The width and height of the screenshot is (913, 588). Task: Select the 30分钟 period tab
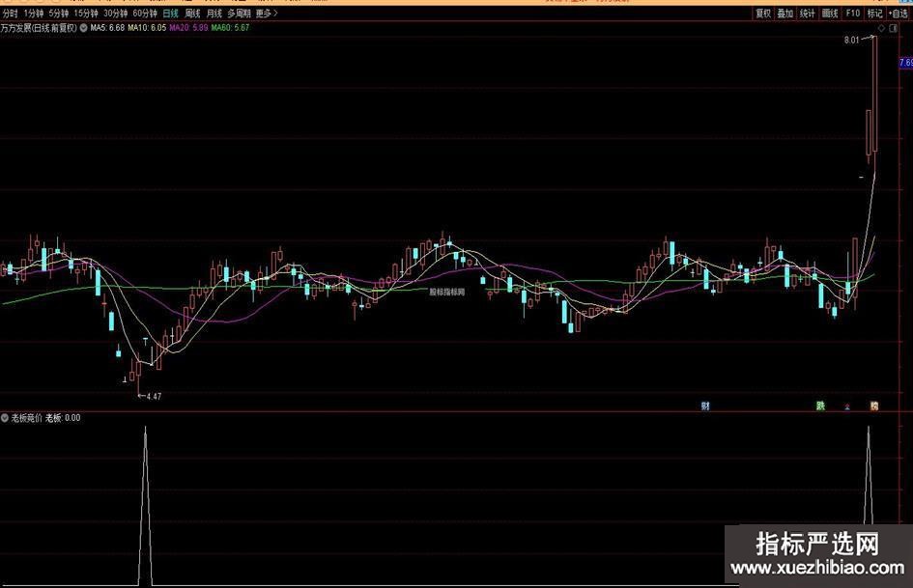point(115,13)
